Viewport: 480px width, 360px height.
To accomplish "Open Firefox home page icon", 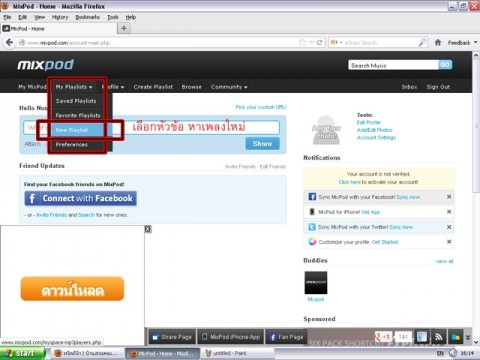I will point(438,42).
